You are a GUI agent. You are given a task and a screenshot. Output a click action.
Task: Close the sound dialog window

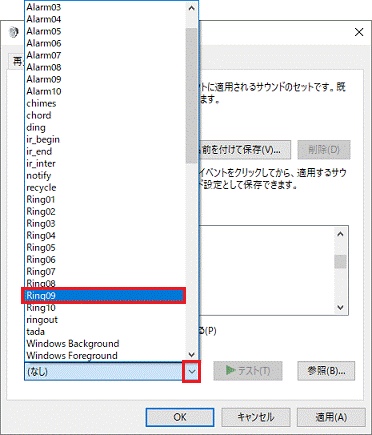tap(359, 32)
